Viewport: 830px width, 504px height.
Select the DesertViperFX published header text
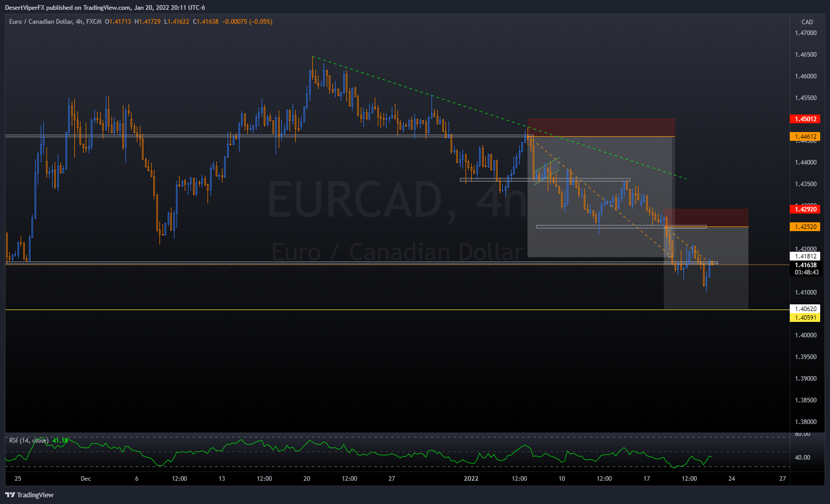click(105, 8)
